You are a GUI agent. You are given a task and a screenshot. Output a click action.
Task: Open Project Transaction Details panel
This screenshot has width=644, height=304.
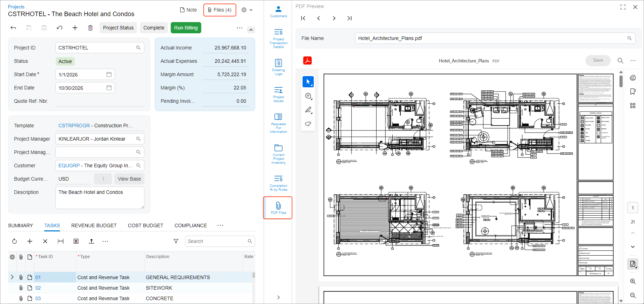click(x=278, y=39)
